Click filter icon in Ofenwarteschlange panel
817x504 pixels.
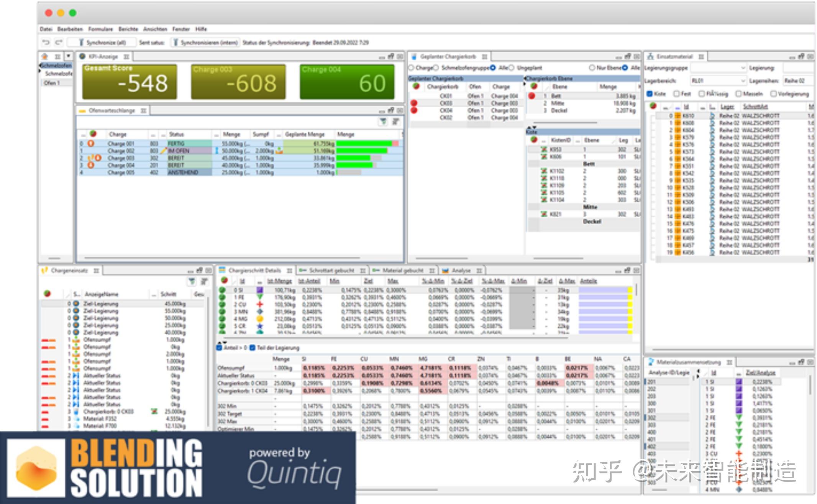click(x=383, y=122)
